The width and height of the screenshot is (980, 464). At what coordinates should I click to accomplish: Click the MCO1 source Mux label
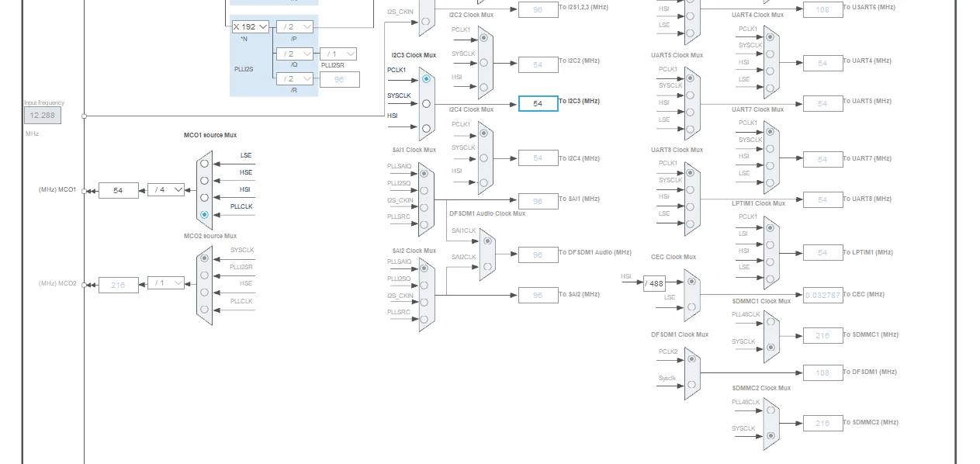210,135
